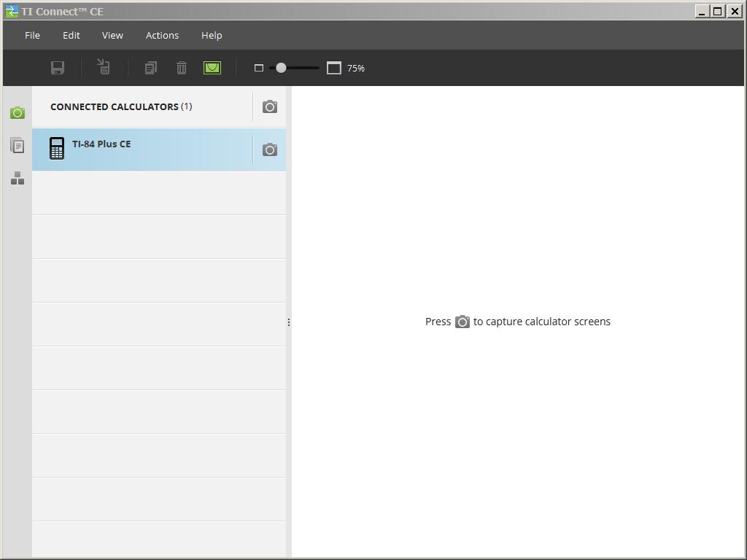Select the TI-84 Plus CE calculator row
The image size is (747, 560).
click(159, 149)
